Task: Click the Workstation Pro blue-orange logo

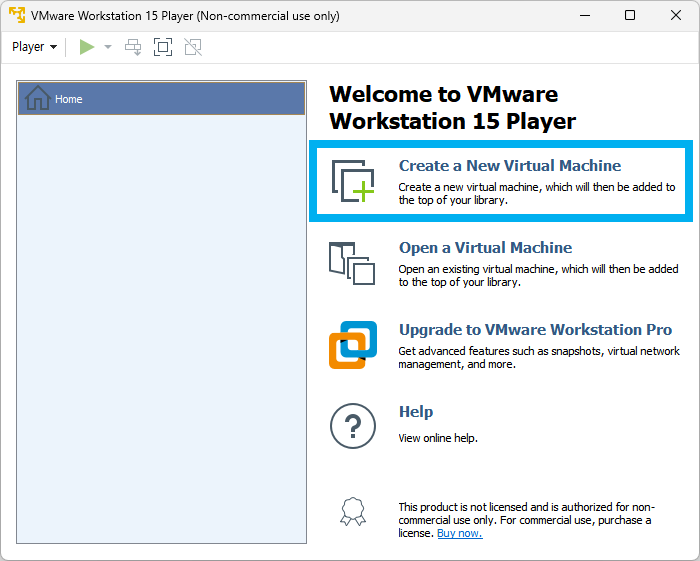Action: tap(353, 345)
